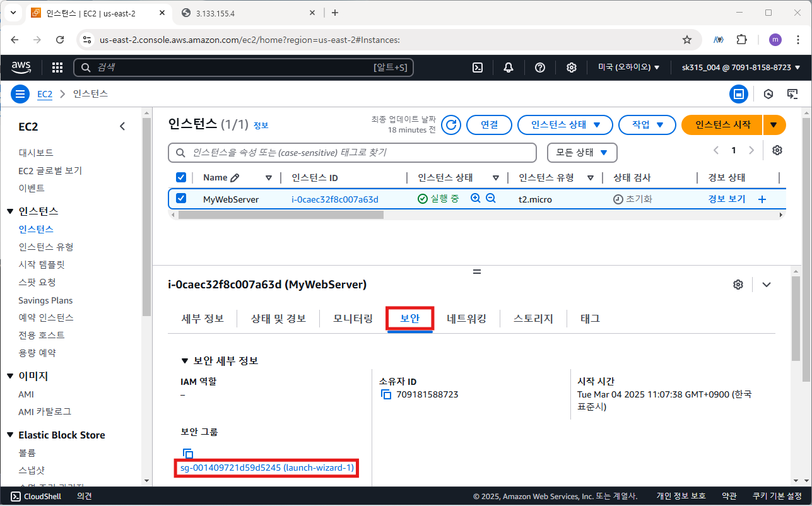Open instance table preferences gear
812x506 pixels.
[777, 150]
